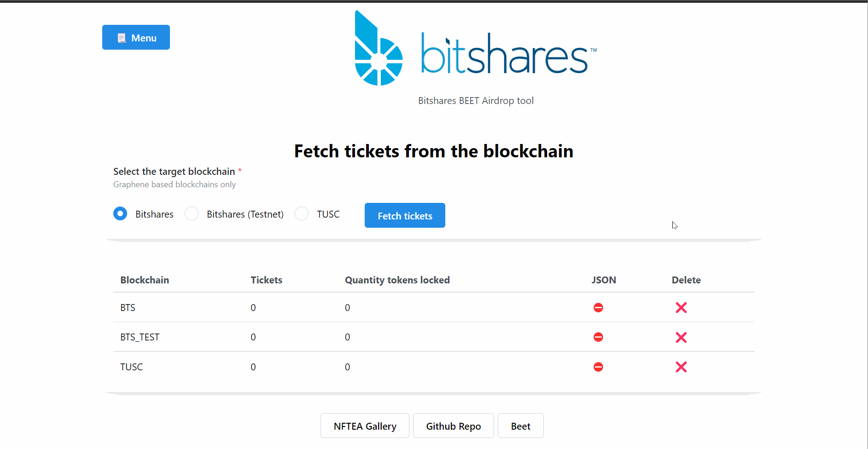The height and width of the screenshot is (449, 868).
Task: Select the Bitshares (Testnet) radio option
Action: [x=192, y=214]
